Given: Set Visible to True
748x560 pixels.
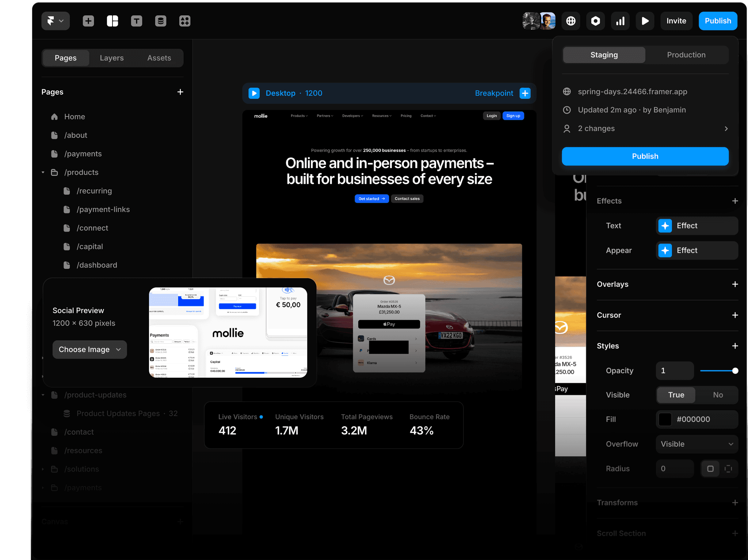Looking at the screenshot, I should (676, 395).
